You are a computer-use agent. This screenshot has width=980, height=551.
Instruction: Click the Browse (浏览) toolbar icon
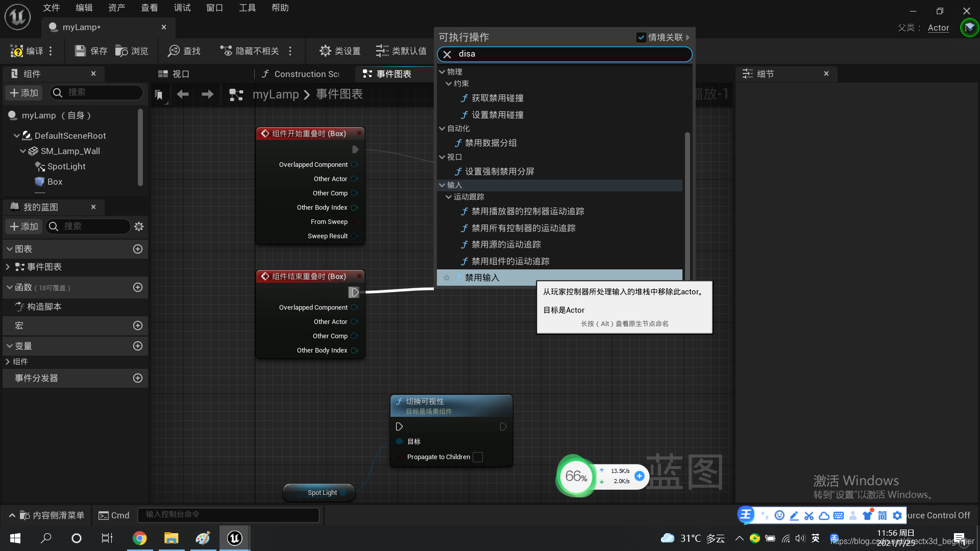click(121, 51)
